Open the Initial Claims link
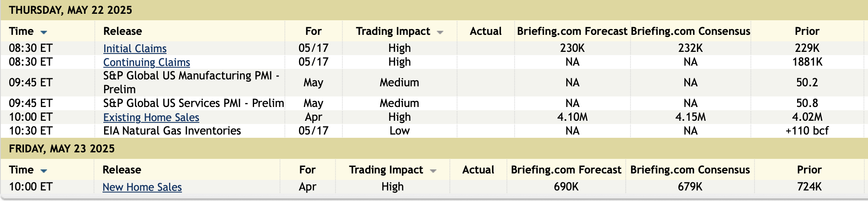Screen dimensions: 868x201 click(x=135, y=49)
